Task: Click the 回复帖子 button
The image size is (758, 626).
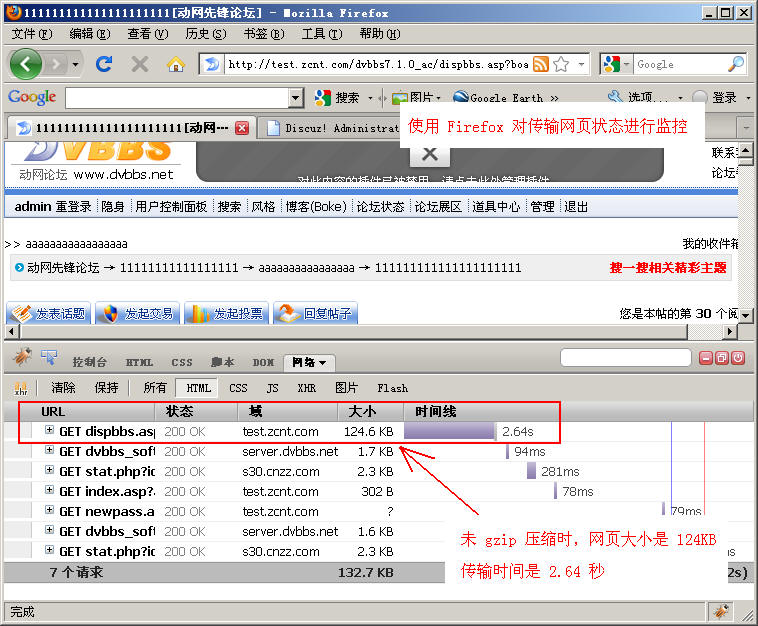Action: click(x=315, y=313)
